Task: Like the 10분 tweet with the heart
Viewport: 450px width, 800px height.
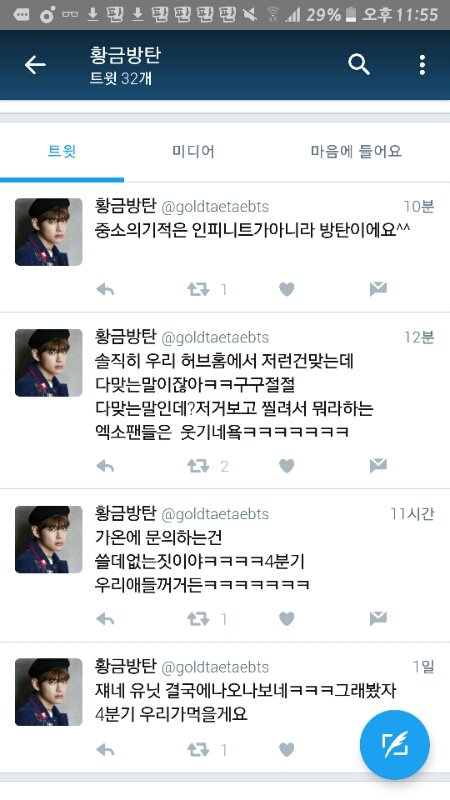Action: (287, 289)
